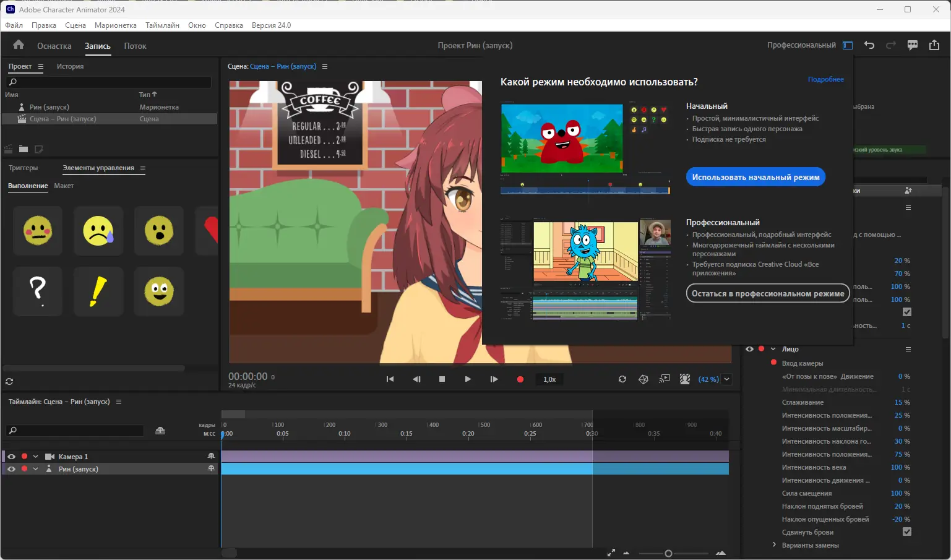Click Использовать начальный режим button
The width and height of the screenshot is (951, 560).
click(755, 177)
